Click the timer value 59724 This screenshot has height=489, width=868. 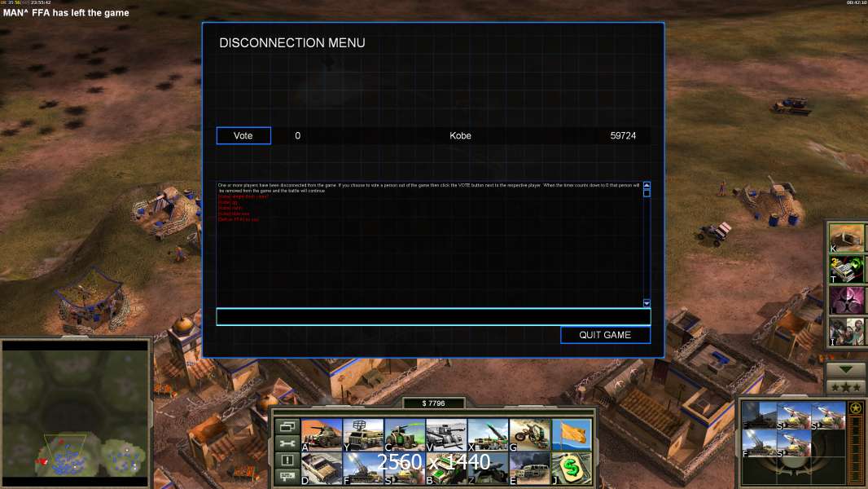pos(623,135)
